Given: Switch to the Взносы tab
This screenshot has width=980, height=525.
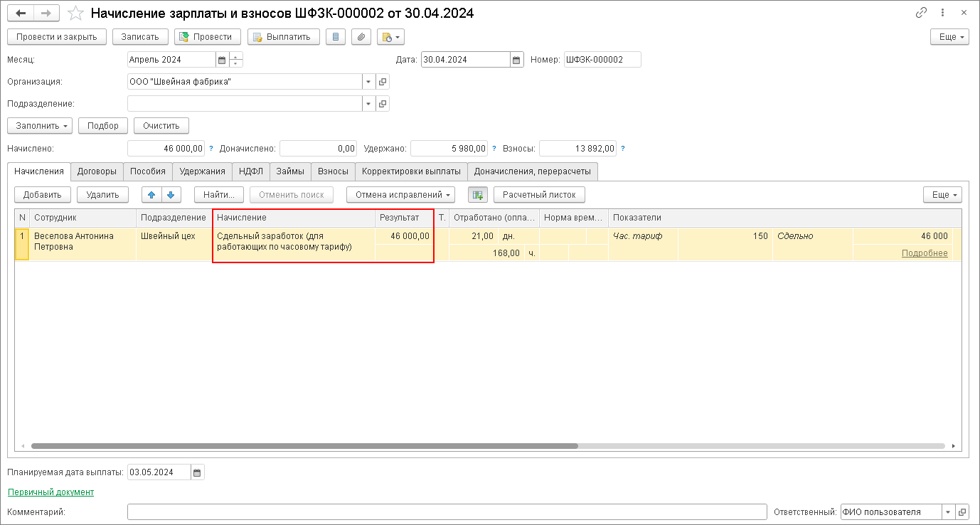Looking at the screenshot, I should point(333,171).
